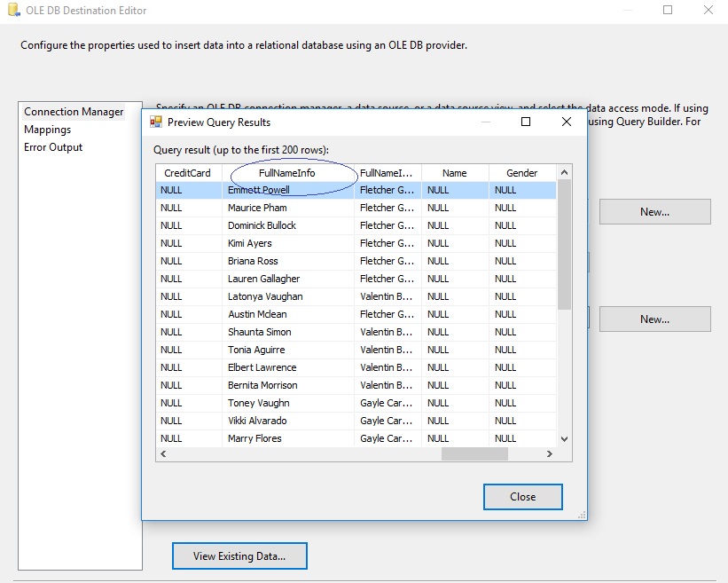Select the cell 'Latonya Vaughan'
The width and height of the screenshot is (728, 583).
[x=288, y=296]
